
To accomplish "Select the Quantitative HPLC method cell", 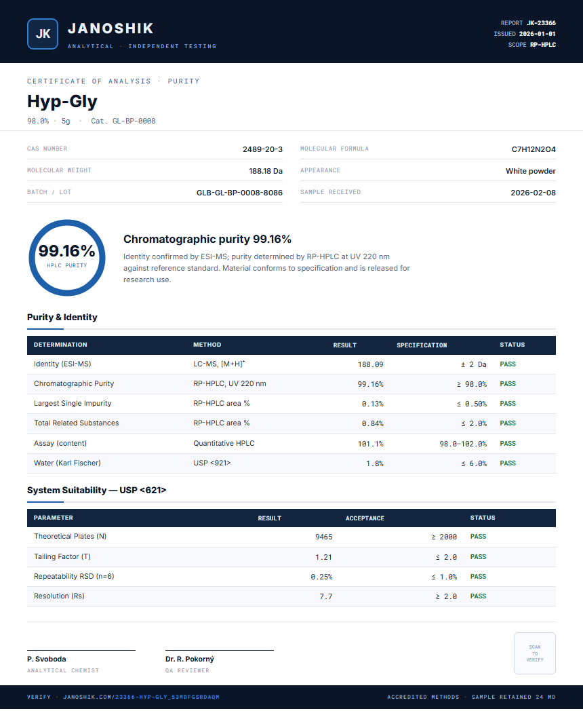I will point(224,444).
